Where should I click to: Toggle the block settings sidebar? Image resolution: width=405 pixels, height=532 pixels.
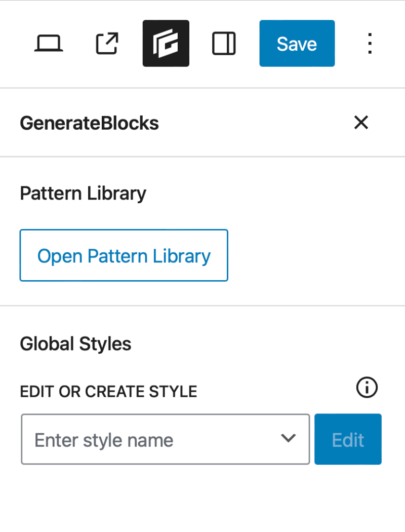tap(224, 44)
